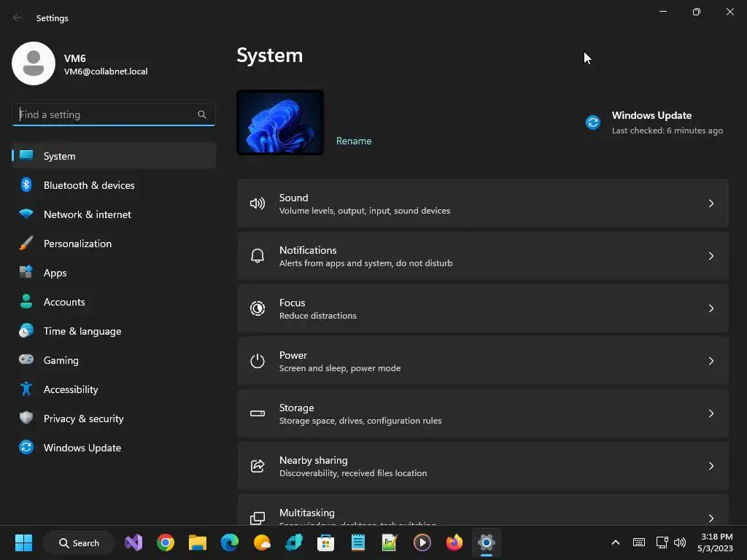Open Google Chrome from taskbar

tap(166, 542)
